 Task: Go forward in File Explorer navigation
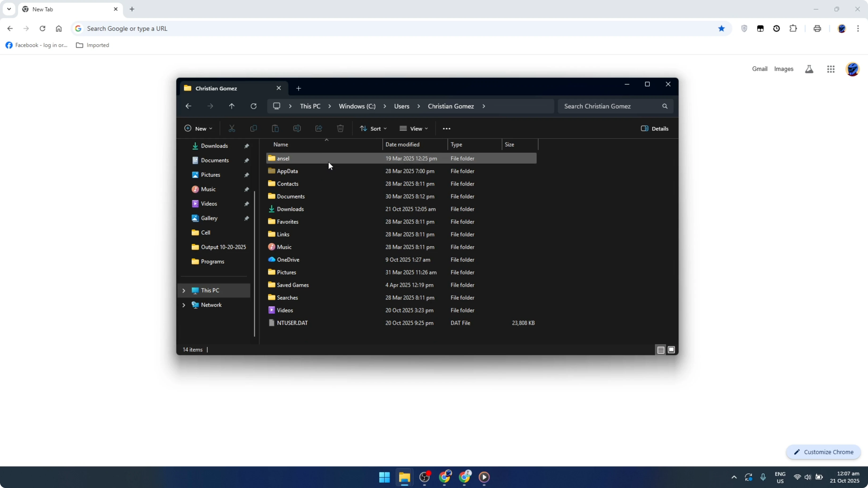click(210, 106)
